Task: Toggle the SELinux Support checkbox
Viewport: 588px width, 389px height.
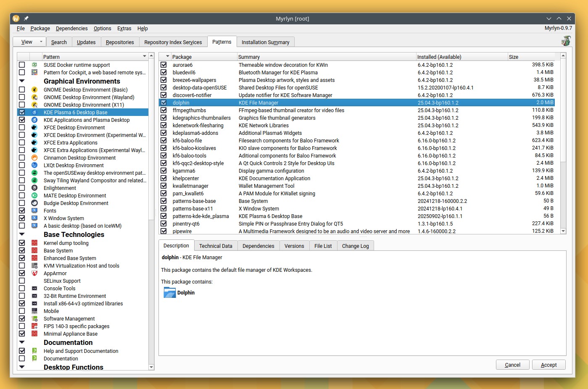Action: pyautogui.click(x=22, y=281)
